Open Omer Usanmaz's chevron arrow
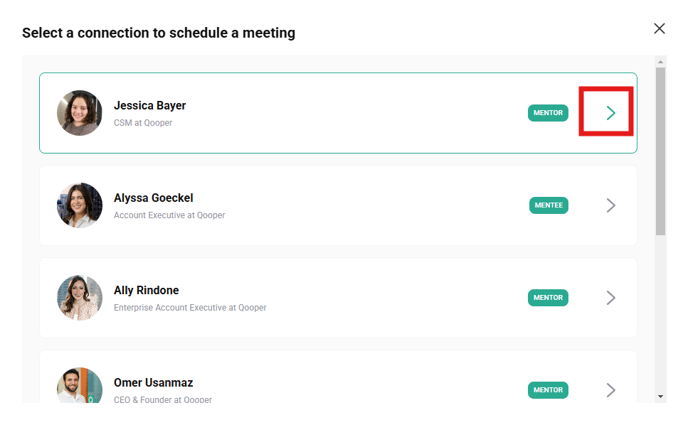Viewport: 688px width, 425px height. (x=610, y=390)
